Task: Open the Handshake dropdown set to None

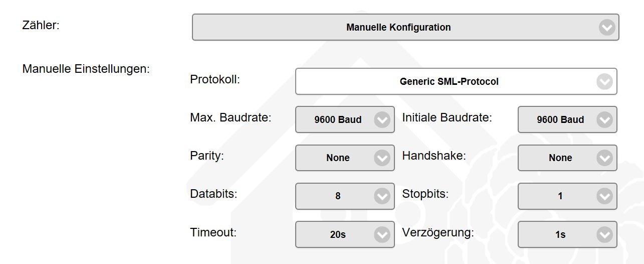Action: (560, 158)
